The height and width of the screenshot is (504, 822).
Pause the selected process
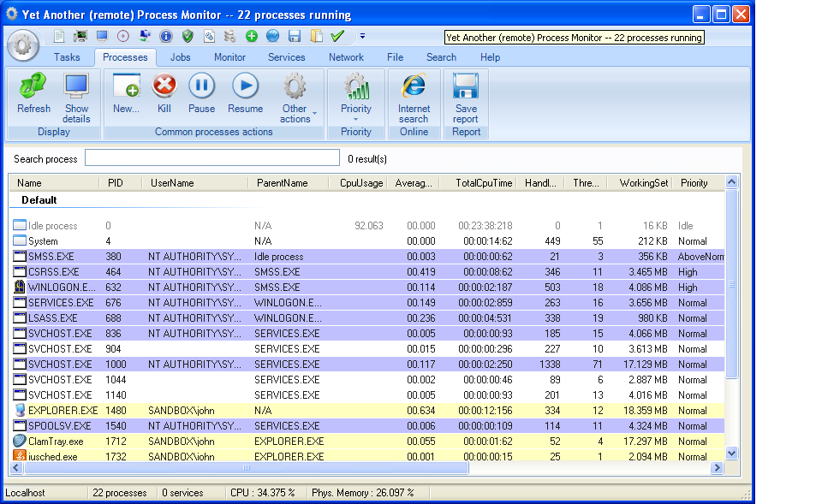(201, 93)
